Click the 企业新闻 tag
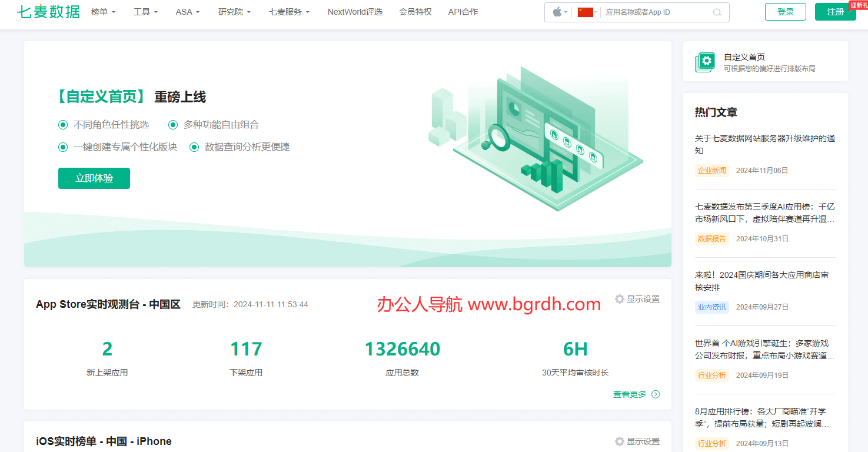868x452 pixels. tap(712, 171)
